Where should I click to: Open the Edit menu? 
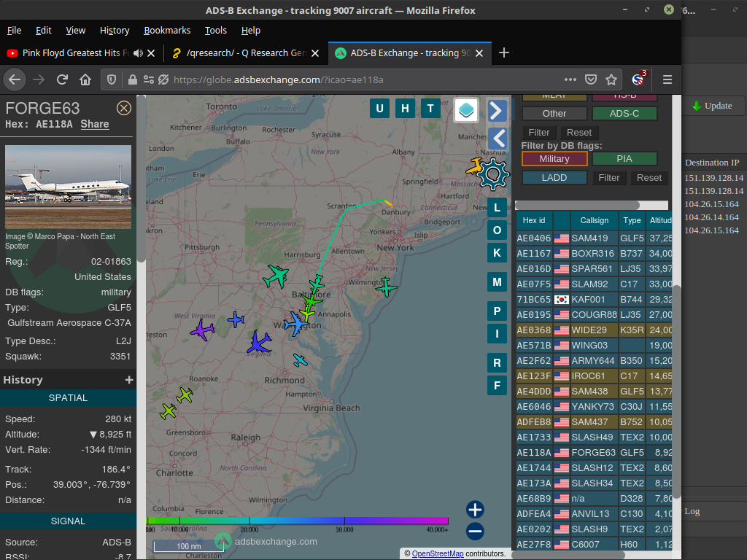click(43, 31)
